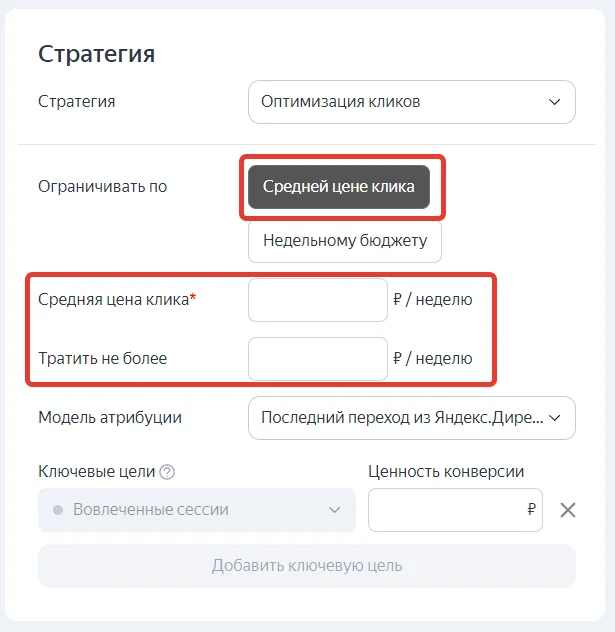Click the Тратить не более input field
The image size is (615, 632).
click(x=318, y=359)
